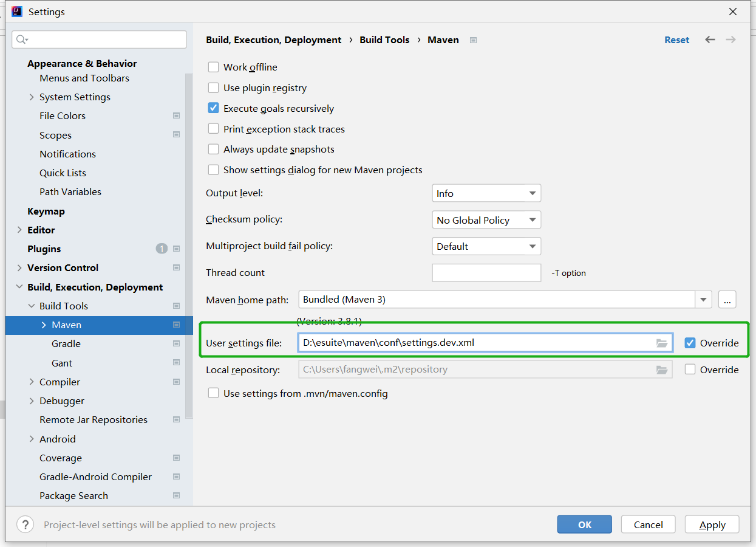The image size is (756, 547).
Task: Click the project-level icon next to File Colors
Action: click(x=176, y=115)
